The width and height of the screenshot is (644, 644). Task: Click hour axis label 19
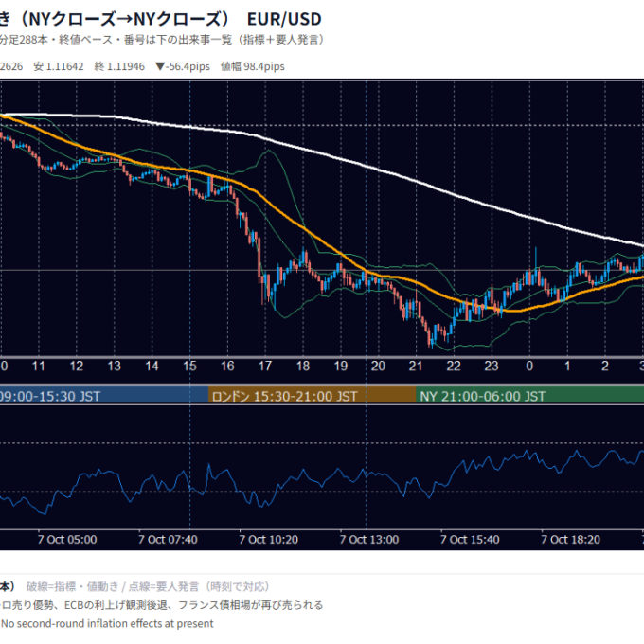click(x=341, y=366)
